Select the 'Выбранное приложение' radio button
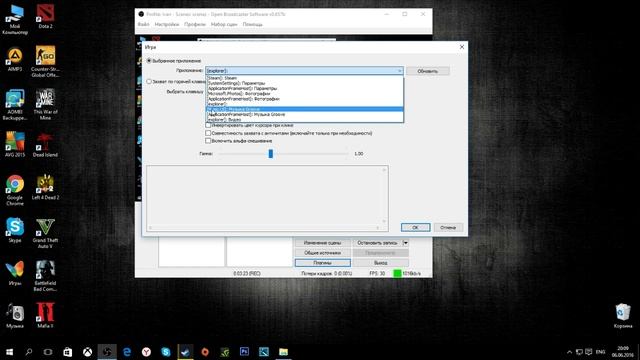Image resolution: width=640 pixels, height=360 pixels. [x=149, y=61]
